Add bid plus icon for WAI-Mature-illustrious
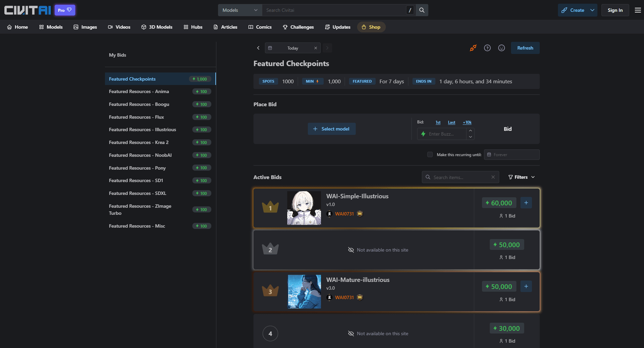The image size is (644, 348). [x=526, y=286]
